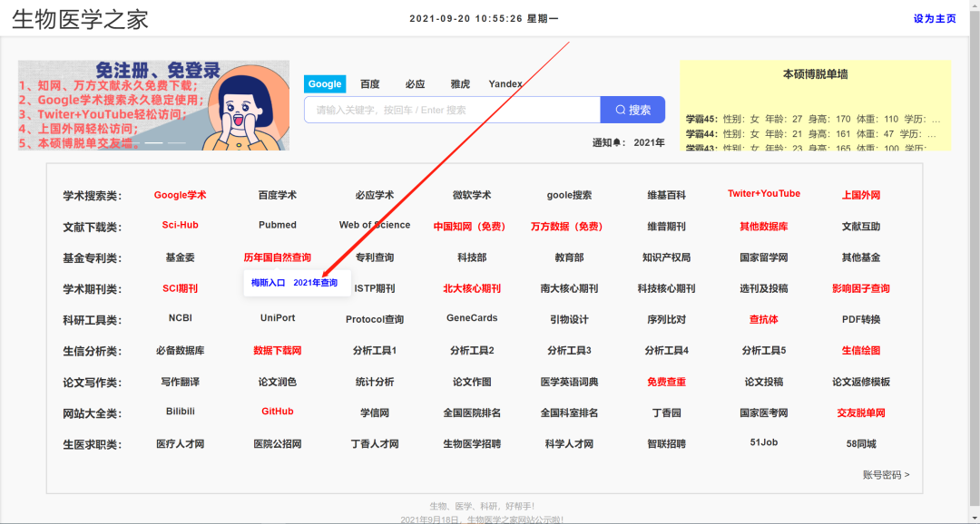Open the GitHub link

point(278,412)
